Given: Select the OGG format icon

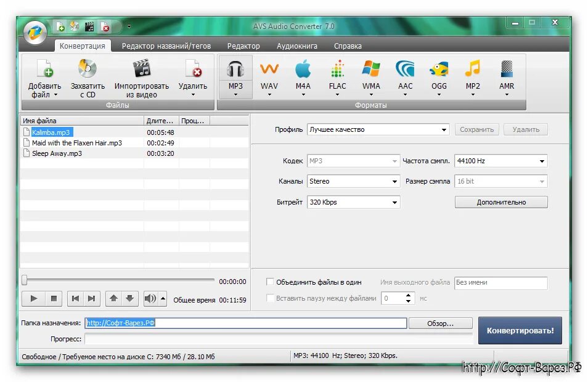Looking at the screenshot, I should [x=439, y=69].
